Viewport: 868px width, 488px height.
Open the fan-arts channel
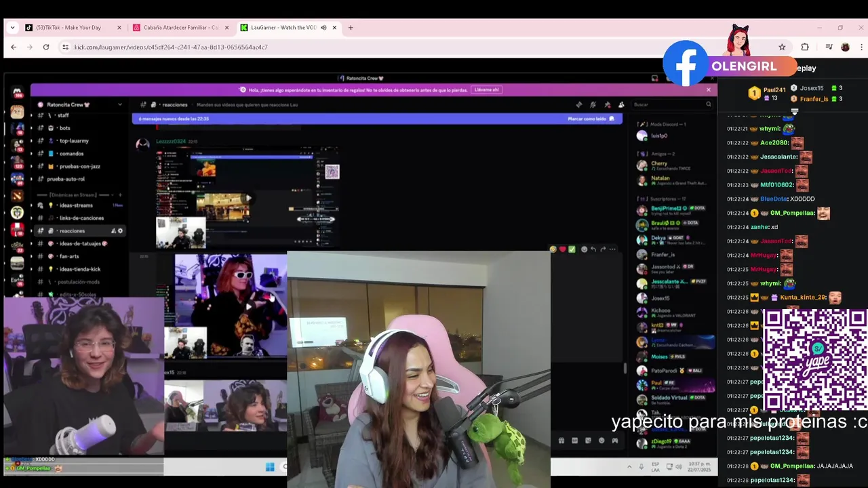(69, 256)
